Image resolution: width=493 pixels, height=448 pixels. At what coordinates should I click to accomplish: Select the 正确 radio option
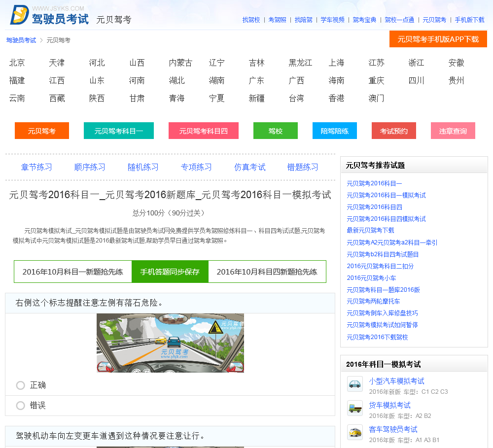20,385
